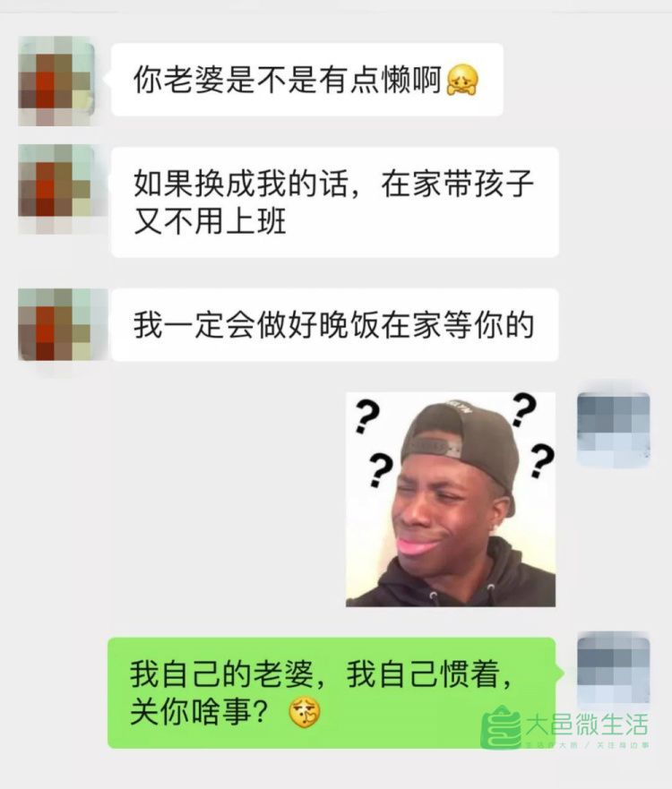The image size is (672, 789).
Task: Select the '你老婆是不是有点懒啊' message bubble
Action: tap(307, 80)
